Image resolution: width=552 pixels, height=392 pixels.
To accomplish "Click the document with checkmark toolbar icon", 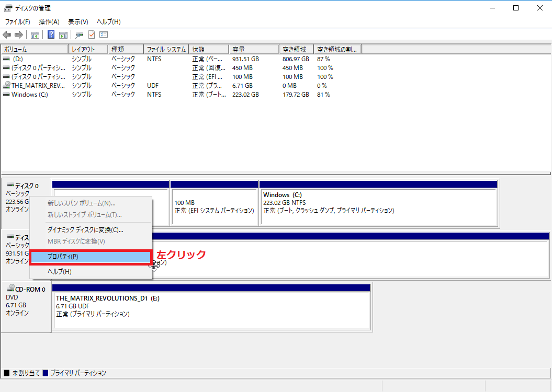I will coord(92,34).
